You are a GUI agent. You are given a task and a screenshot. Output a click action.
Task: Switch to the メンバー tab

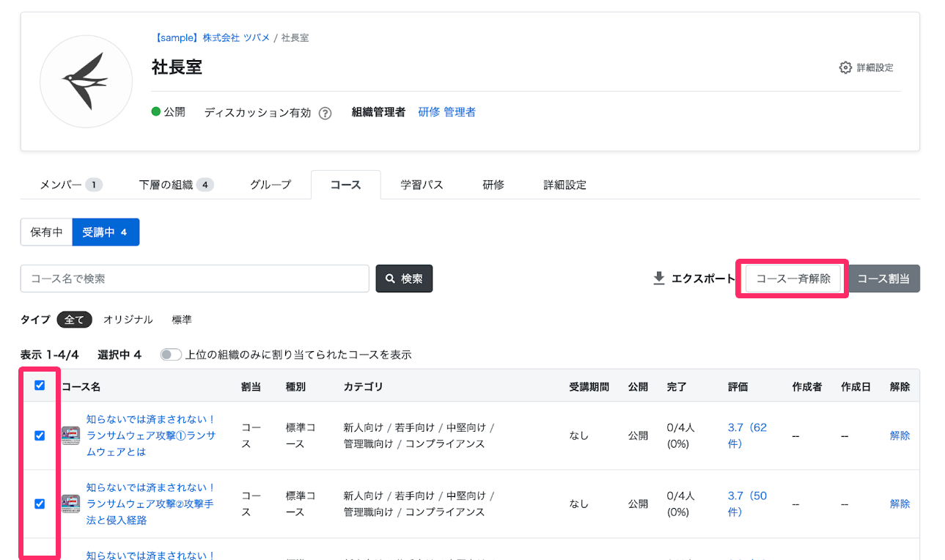pos(71,185)
